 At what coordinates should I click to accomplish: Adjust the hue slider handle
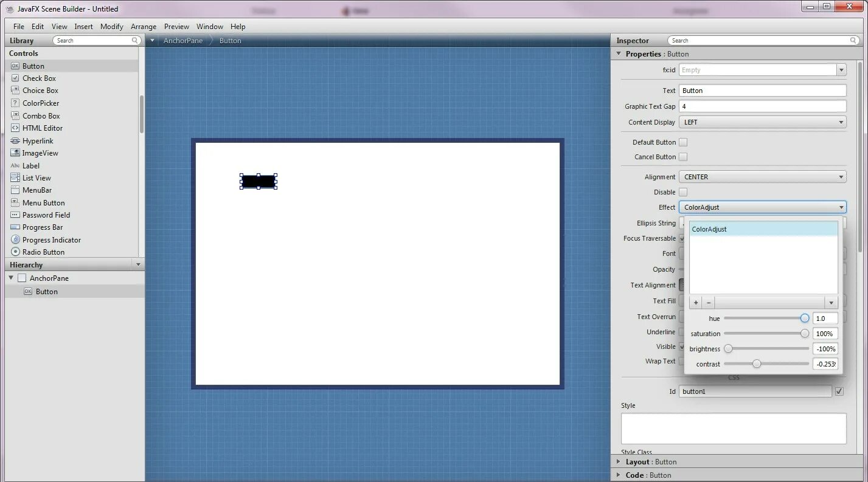coord(805,318)
